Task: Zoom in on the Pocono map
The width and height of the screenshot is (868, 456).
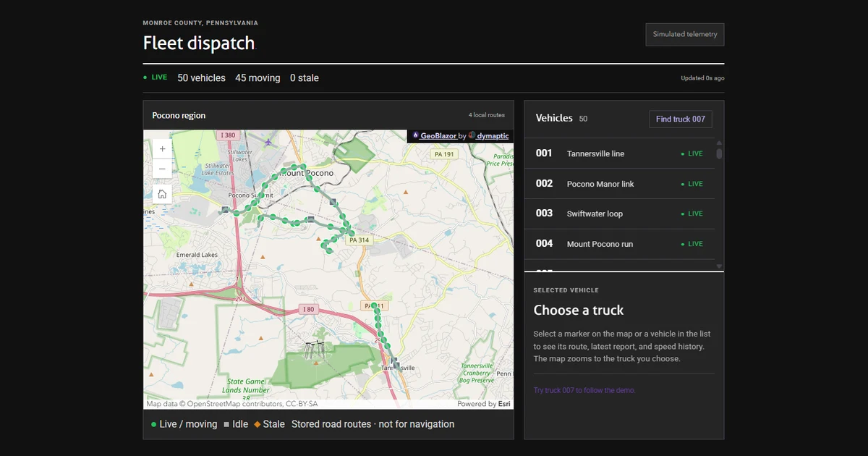Action: (162, 148)
